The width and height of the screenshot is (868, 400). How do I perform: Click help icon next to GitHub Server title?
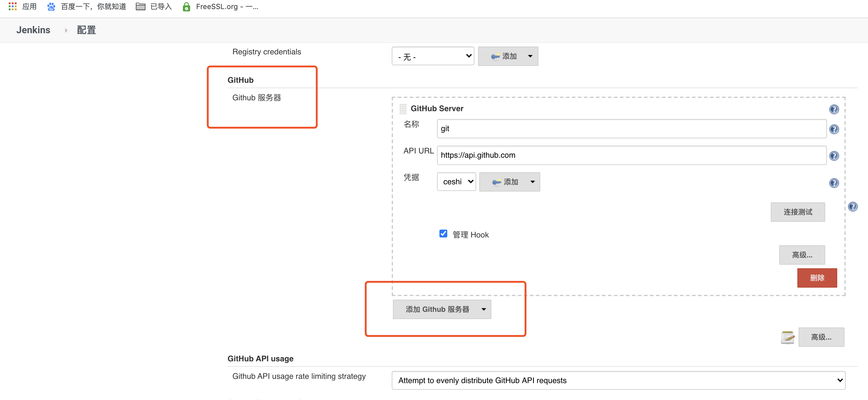coord(834,109)
